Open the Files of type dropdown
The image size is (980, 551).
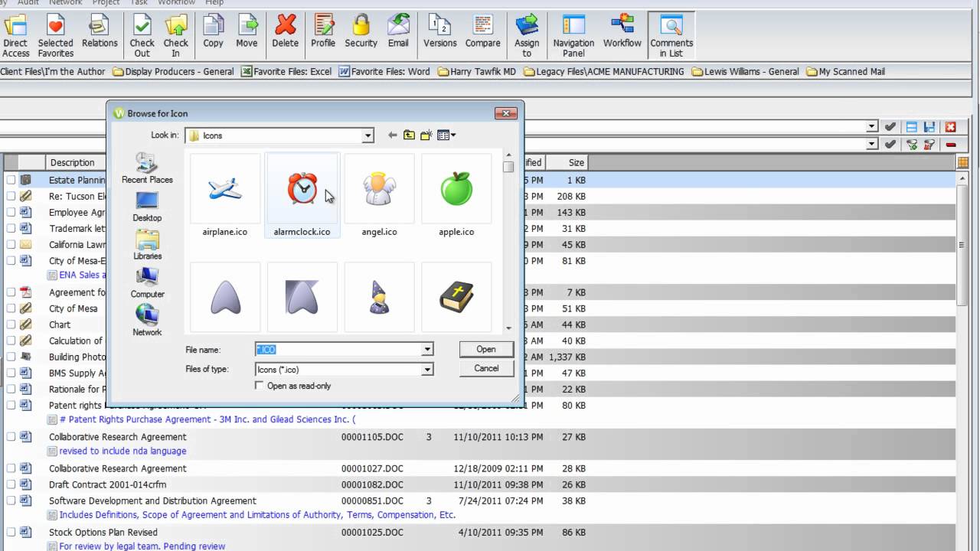(x=427, y=370)
